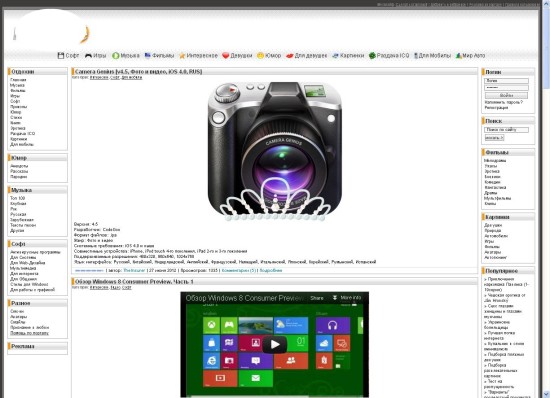This screenshot has width=550, height=398.
Task: Open Пародии in the Юмор sidebar
Action: (x=19, y=177)
